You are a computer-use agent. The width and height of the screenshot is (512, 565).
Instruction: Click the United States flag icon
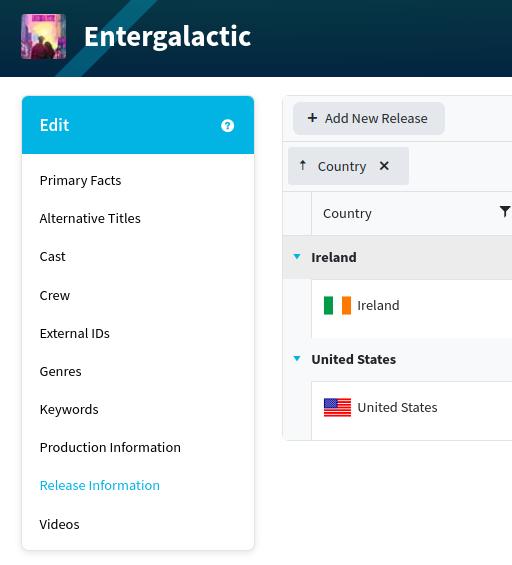point(337,408)
